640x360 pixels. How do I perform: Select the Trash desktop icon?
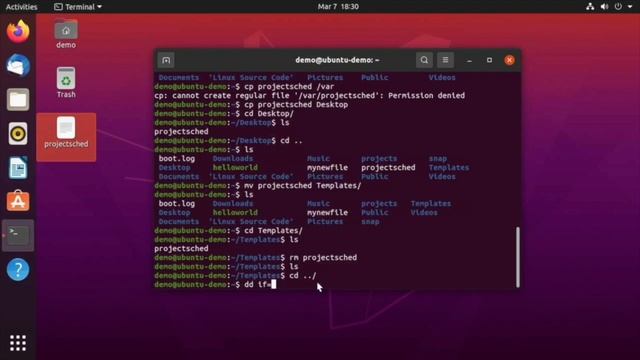tap(66, 83)
